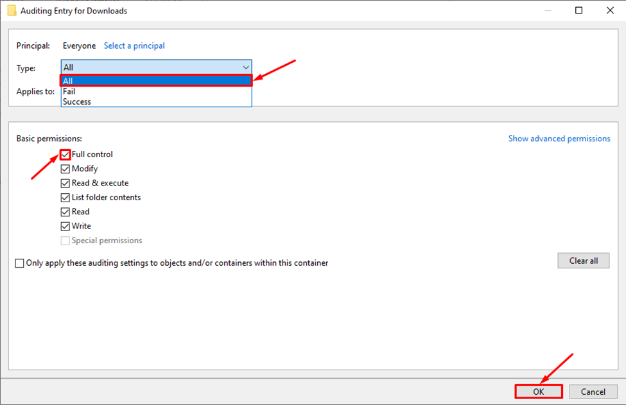Minimize the Auditing Entry window
The width and height of the screenshot is (626, 405).
tap(548, 10)
